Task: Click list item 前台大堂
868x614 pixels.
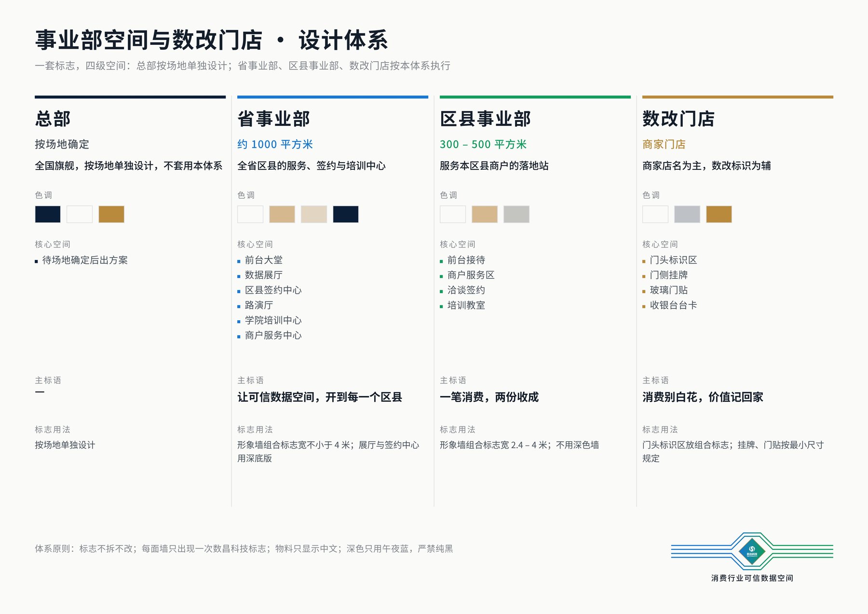Action: tap(264, 260)
